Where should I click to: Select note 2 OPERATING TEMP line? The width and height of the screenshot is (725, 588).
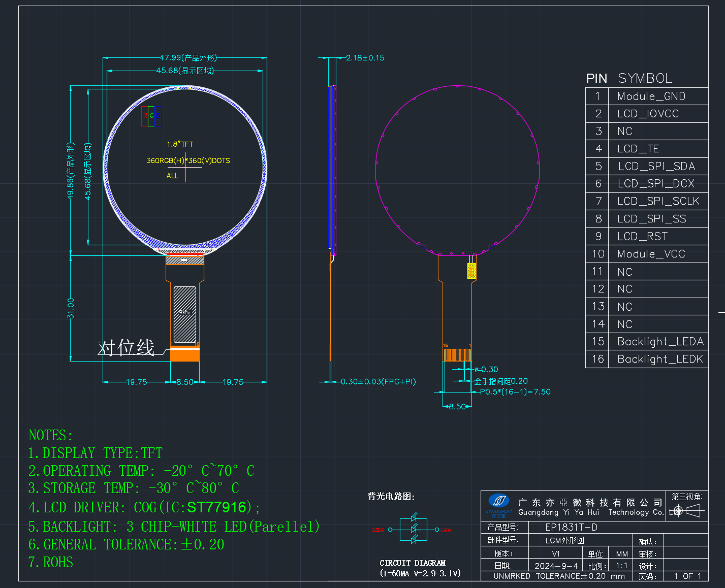141,471
